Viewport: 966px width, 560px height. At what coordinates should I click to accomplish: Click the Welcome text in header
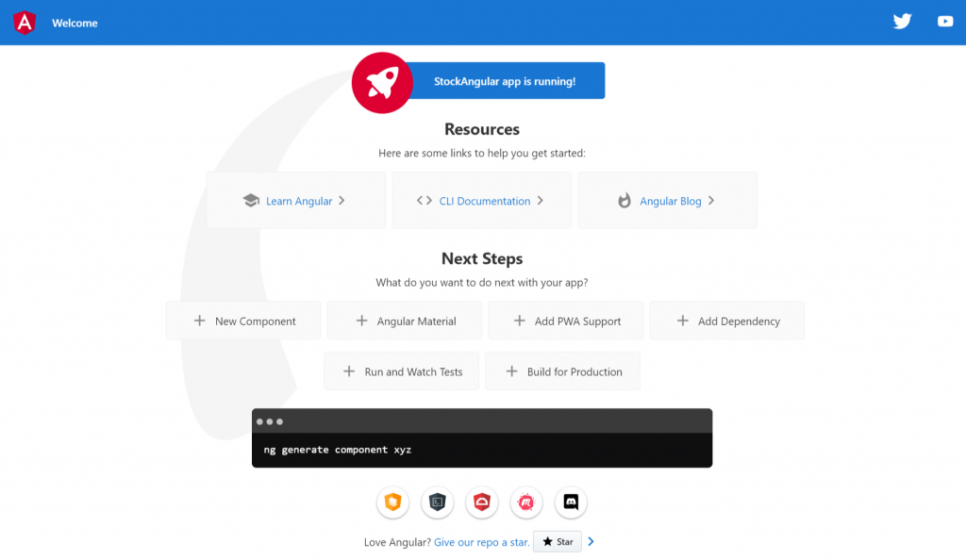point(75,23)
